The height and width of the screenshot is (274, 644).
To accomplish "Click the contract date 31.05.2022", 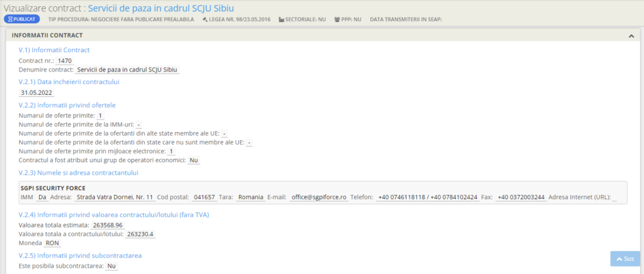I will click(x=36, y=92).
